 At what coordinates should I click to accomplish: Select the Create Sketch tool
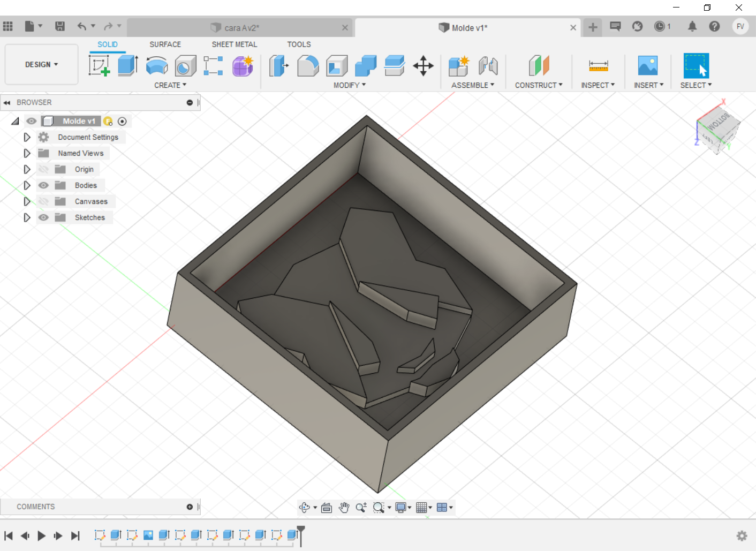(x=100, y=65)
